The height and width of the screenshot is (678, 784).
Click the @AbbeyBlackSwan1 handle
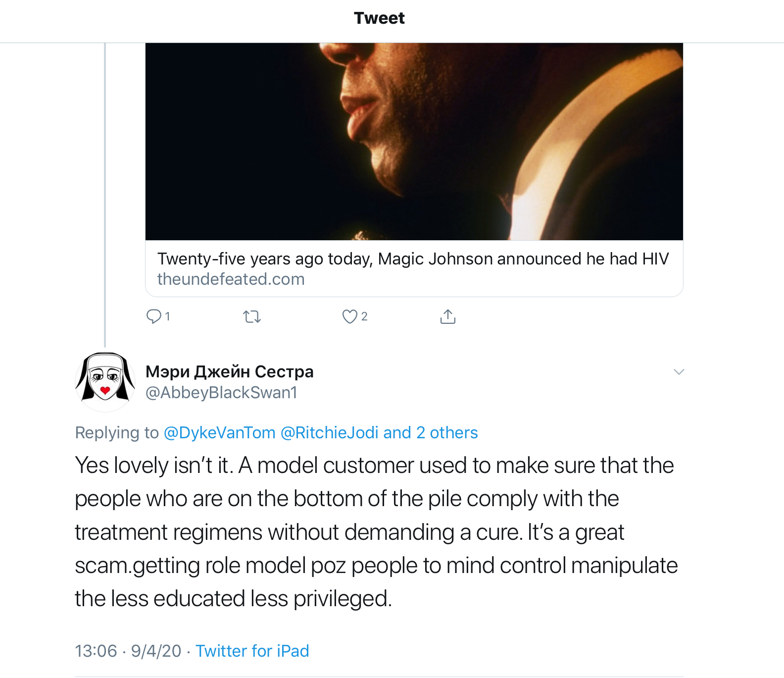pyautogui.click(x=221, y=393)
